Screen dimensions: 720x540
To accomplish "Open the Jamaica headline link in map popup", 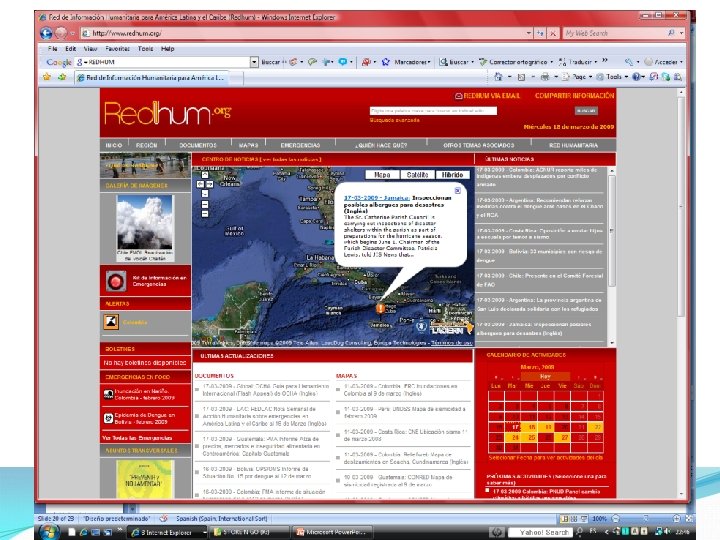I will pyautogui.click(x=377, y=198).
